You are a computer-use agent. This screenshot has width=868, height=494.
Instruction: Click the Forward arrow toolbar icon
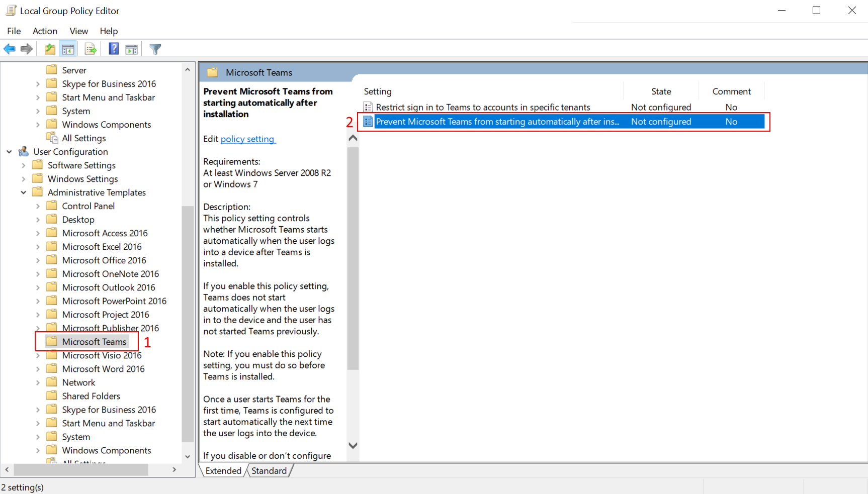pos(27,49)
